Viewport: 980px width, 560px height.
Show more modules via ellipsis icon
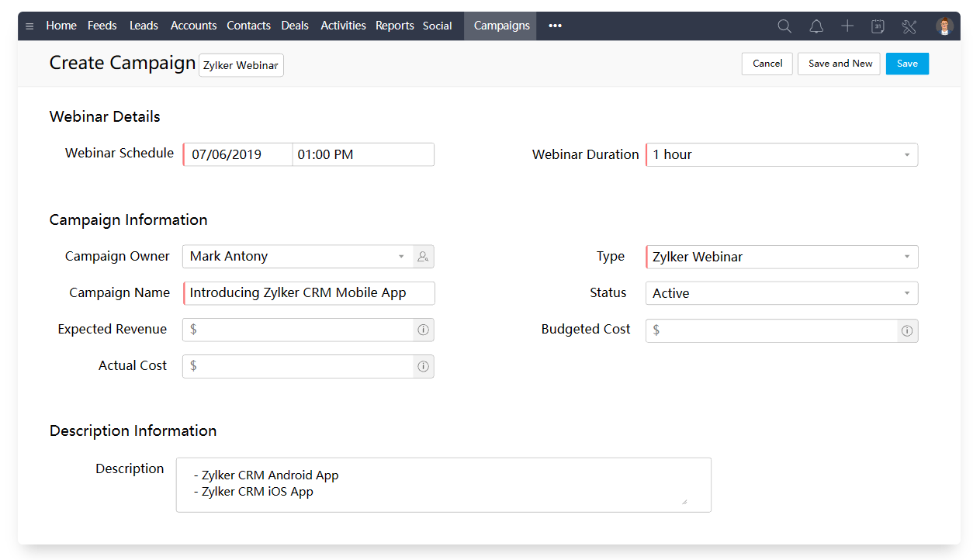(x=555, y=26)
